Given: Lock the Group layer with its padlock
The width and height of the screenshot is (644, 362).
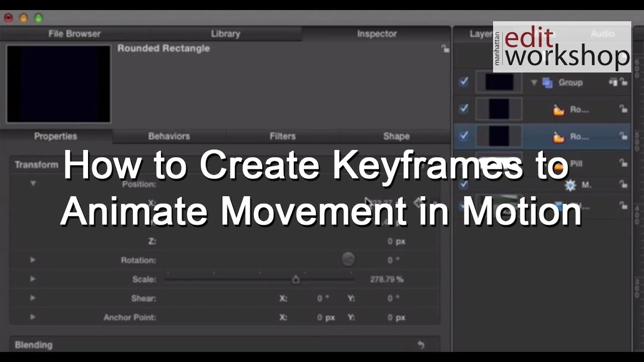Looking at the screenshot, I should pos(623,82).
